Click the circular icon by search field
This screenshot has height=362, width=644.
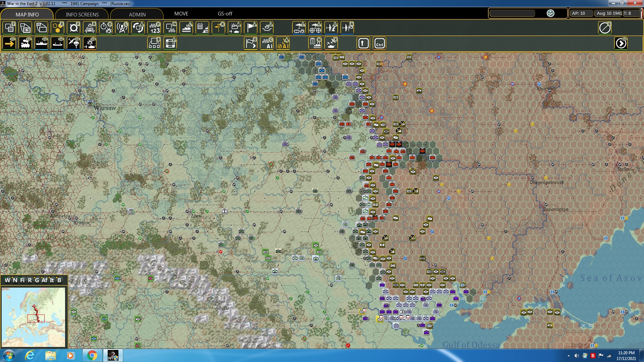coord(550,13)
